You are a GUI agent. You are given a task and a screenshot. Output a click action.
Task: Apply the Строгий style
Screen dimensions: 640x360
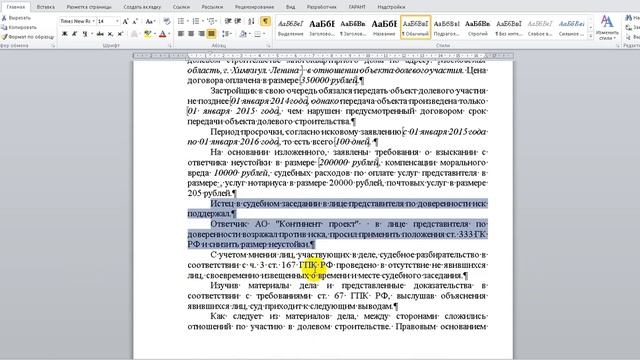pyautogui.click(x=478, y=28)
